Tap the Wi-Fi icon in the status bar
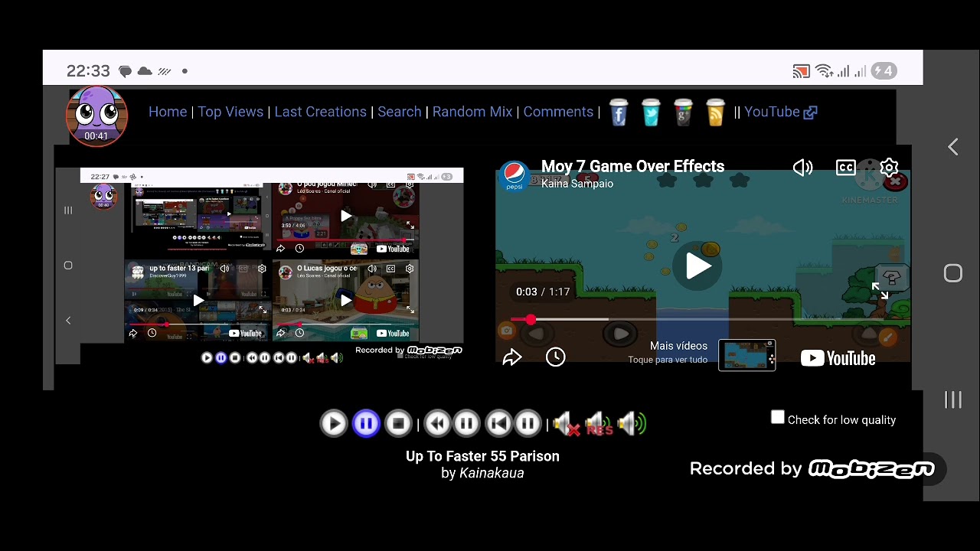Viewport: 980px width, 551px height. (x=824, y=71)
